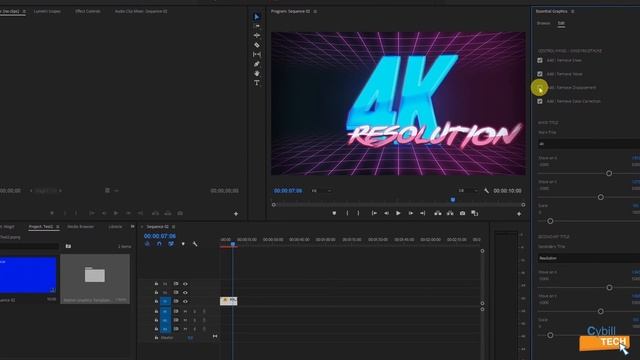Viewport: 640px width, 360px height.
Task: Select the Pen tool
Action: (257, 64)
